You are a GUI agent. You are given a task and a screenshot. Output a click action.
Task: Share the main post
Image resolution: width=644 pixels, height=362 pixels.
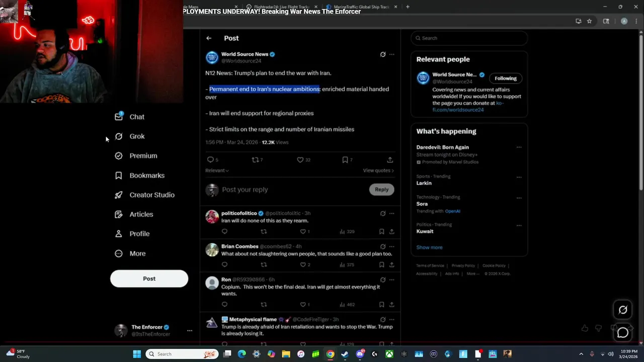click(390, 160)
